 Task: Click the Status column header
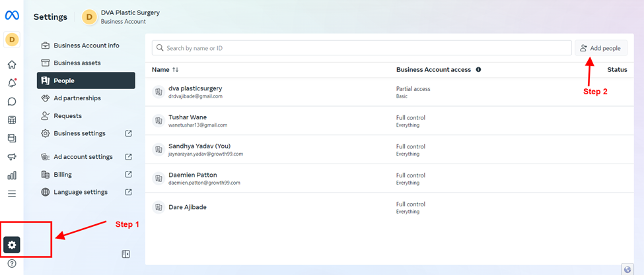(x=618, y=70)
